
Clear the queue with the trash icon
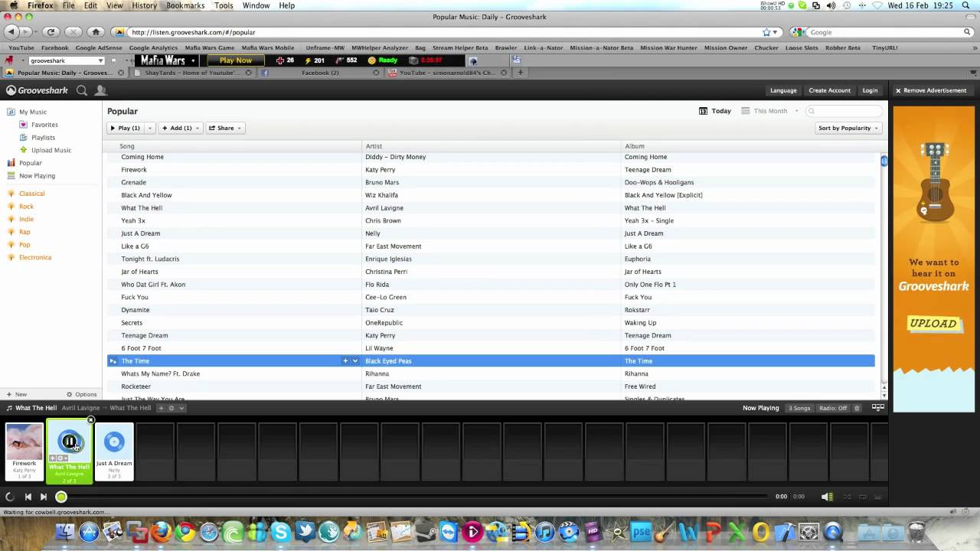(857, 408)
